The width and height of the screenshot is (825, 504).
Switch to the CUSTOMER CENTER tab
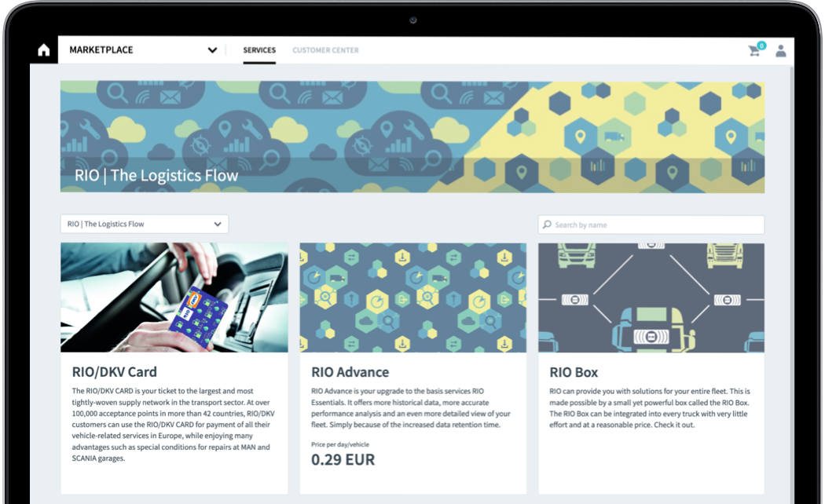coord(326,50)
